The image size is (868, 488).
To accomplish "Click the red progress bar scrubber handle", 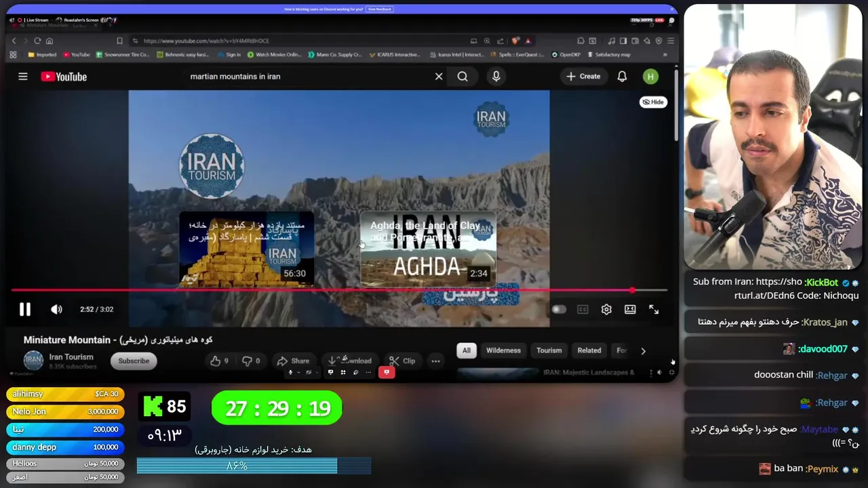I will (632, 290).
